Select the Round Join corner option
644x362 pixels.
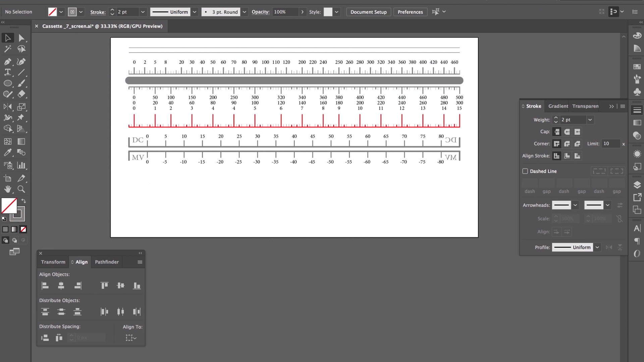click(x=567, y=144)
